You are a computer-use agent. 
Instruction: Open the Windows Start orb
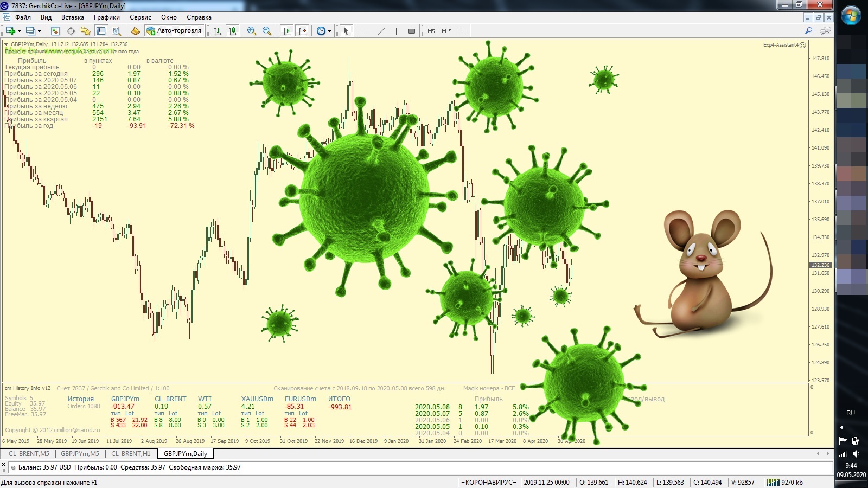point(851,16)
